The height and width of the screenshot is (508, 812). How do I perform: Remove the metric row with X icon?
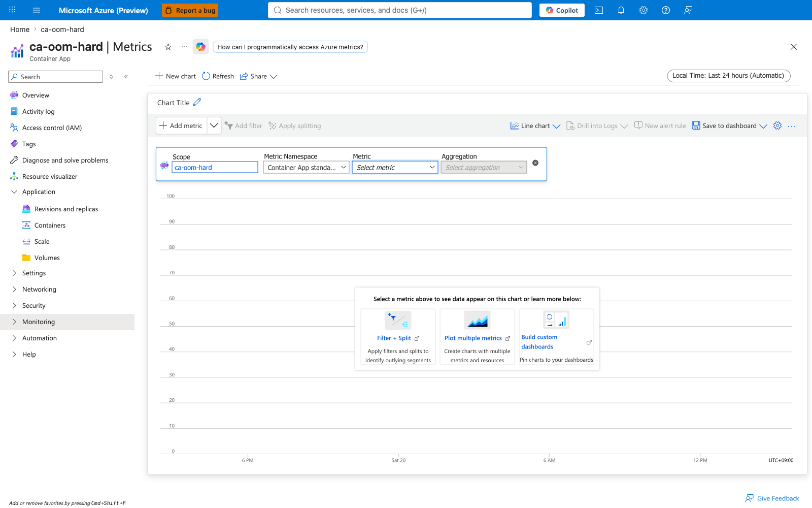pos(535,163)
